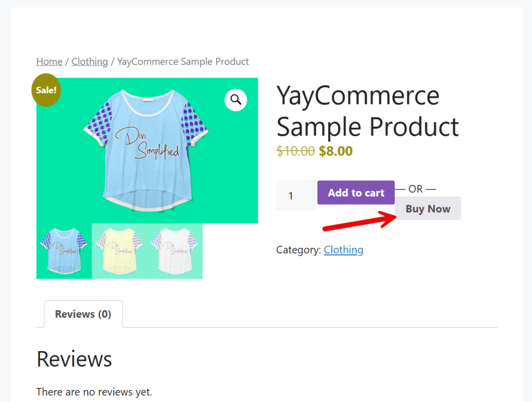This screenshot has height=402, width=532.
Task: Select the yellow t-shirt thumbnail
Action: [x=119, y=251]
